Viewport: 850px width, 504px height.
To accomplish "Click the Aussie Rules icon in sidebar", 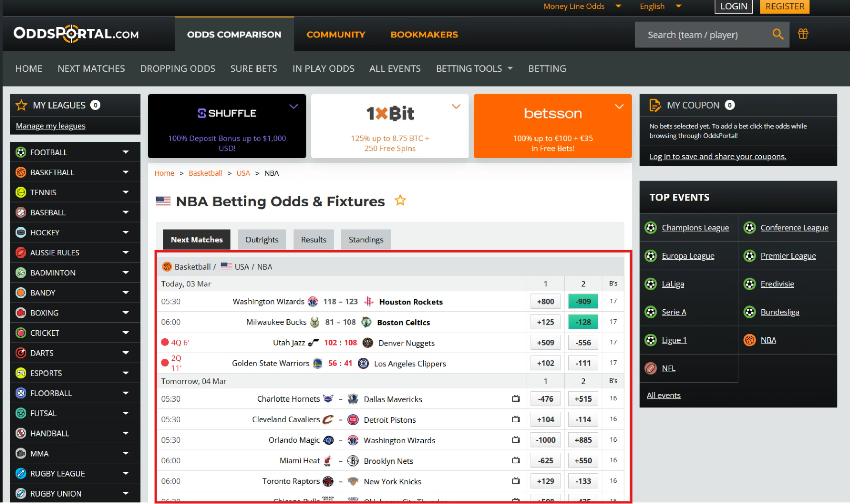I will point(21,252).
